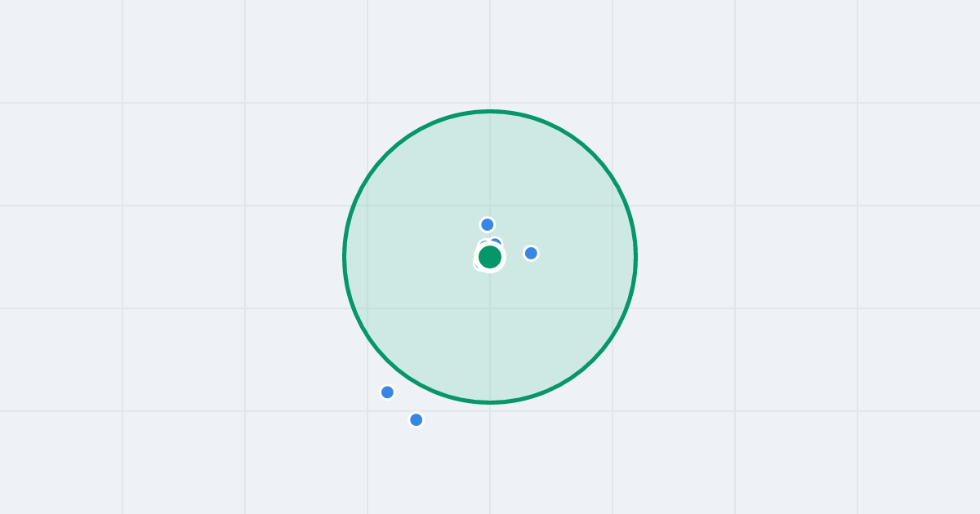Screen dimensions: 980x514
Task: Pick the lowest blue dot outside the circle
Action: tap(416, 419)
